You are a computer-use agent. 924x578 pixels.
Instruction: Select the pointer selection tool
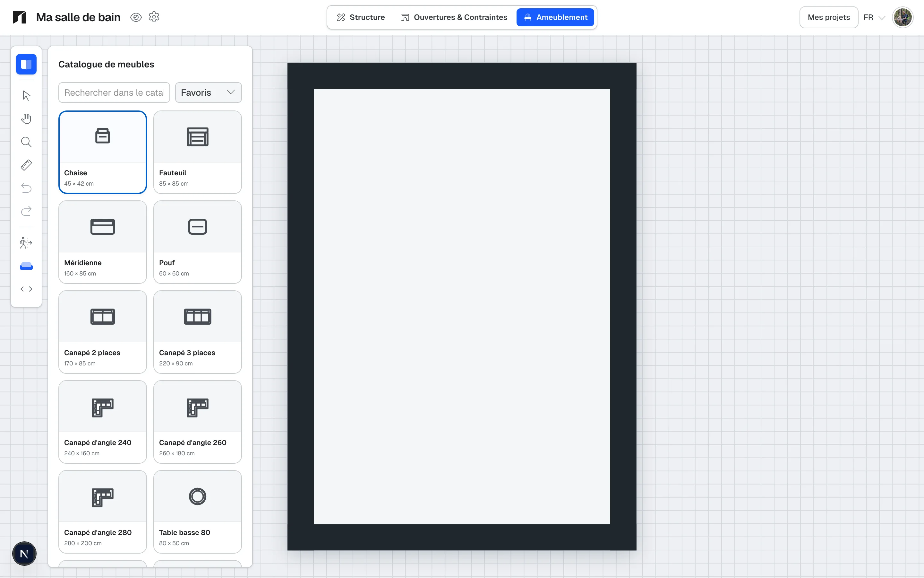coord(26,96)
